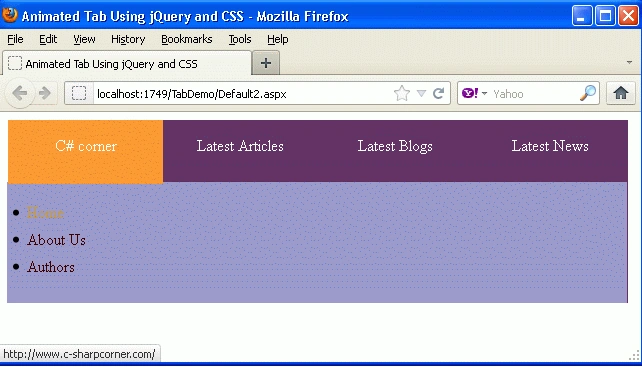Reload the page with refresh icon
Screen dimensions: 642x367
click(x=439, y=93)
